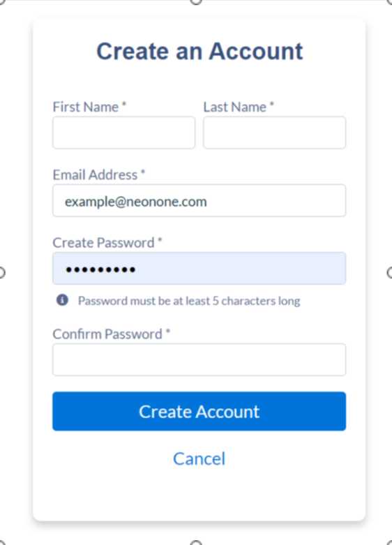392x545 pixels.
Task: Click the Create an Account heading
Action: [199, 51]
